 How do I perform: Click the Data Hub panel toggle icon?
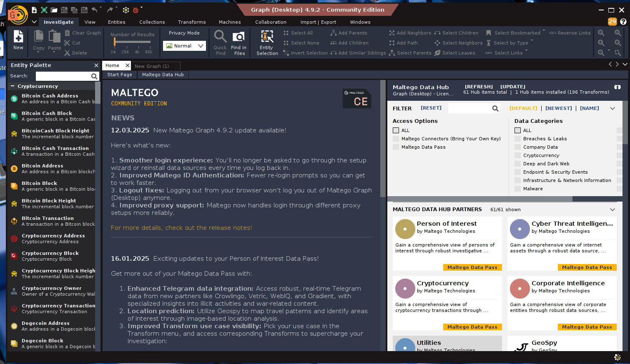click(x=617, y=87)
